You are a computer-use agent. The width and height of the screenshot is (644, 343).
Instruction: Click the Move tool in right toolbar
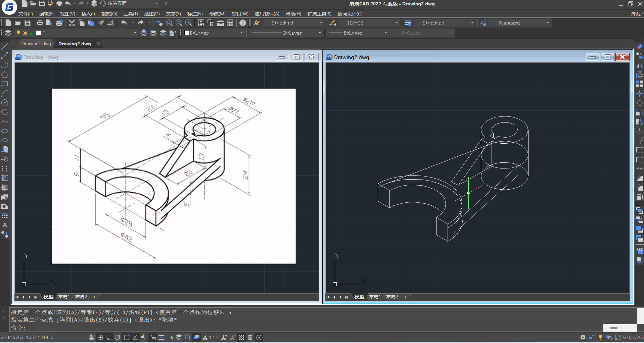coord(640,93)
